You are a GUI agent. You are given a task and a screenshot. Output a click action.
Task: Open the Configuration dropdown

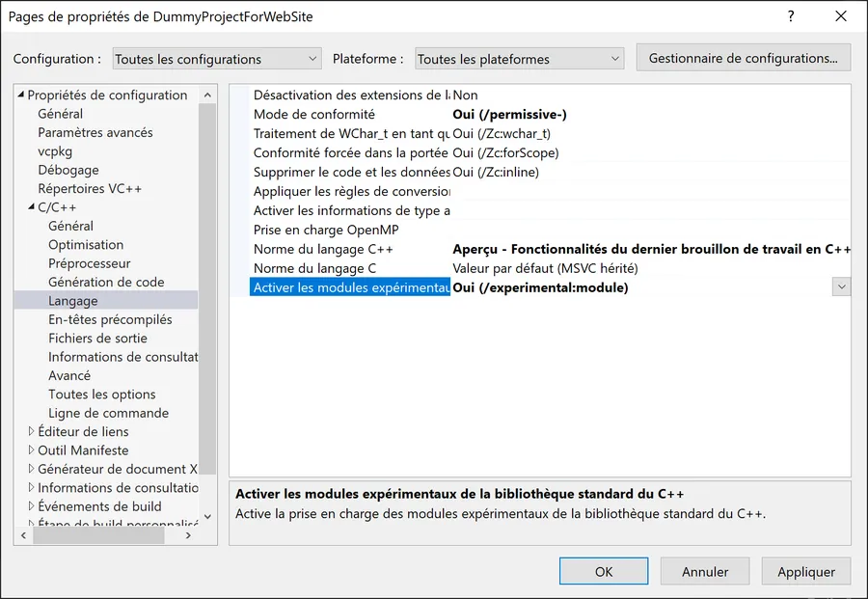[x=216, y=59]
